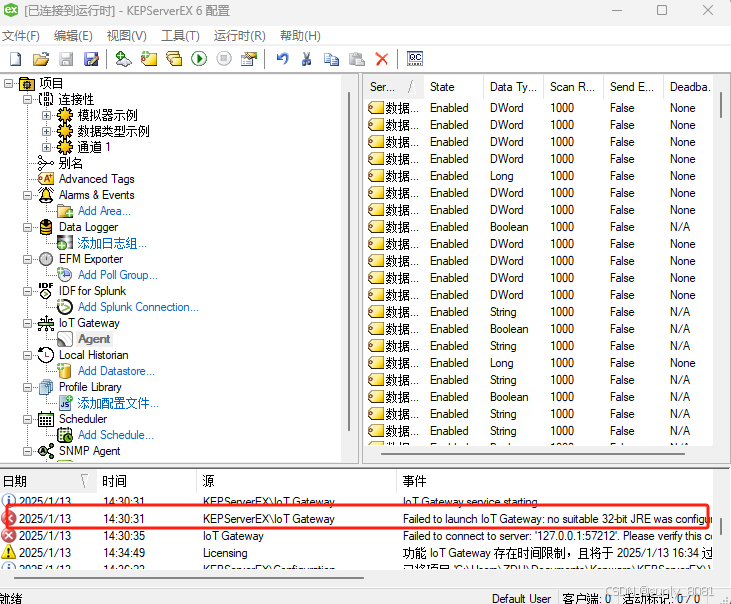Click the New Channel toolbar icon
The height and width of the screenshot is (604, 731).
coord(124,59)
